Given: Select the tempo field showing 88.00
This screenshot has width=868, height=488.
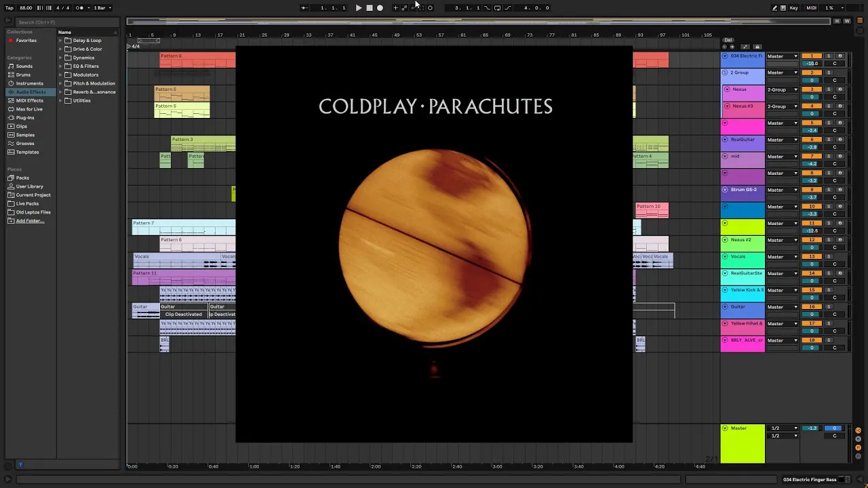Looking at the screenshot, I should [x=26, y=8].
